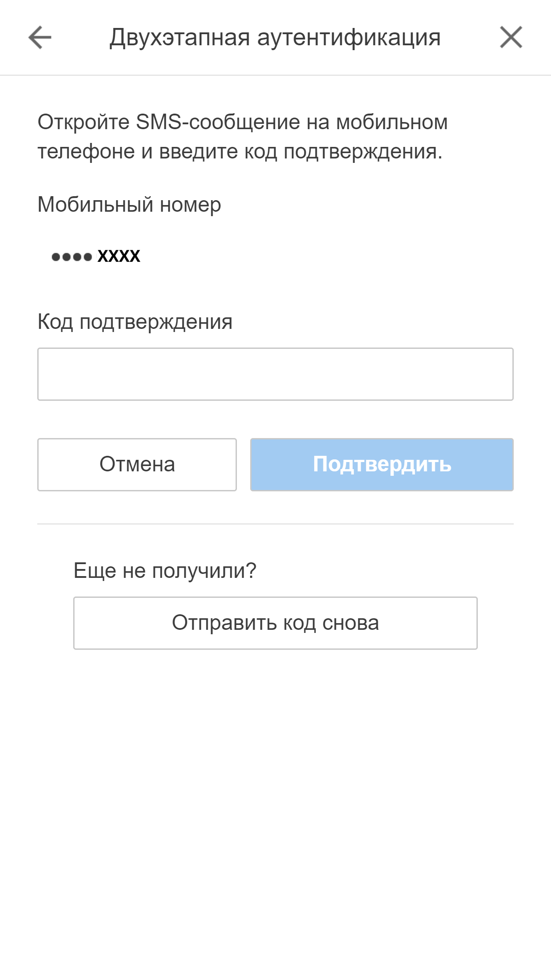
Task: Tap the empty area below the resend button
Action: 275,799
